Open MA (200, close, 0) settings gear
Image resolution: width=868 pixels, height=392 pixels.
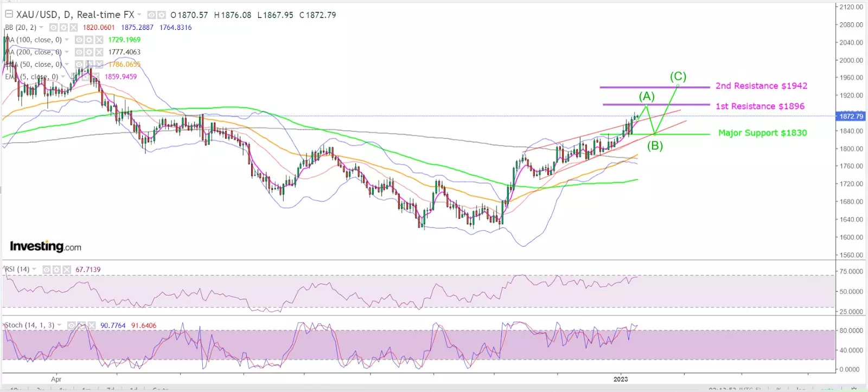tap(89, 52)
